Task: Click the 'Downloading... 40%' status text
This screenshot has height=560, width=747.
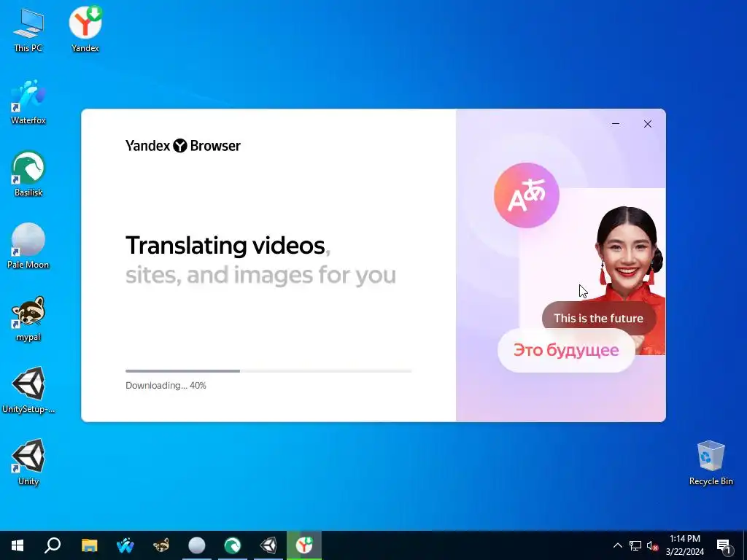Action: 166,386
